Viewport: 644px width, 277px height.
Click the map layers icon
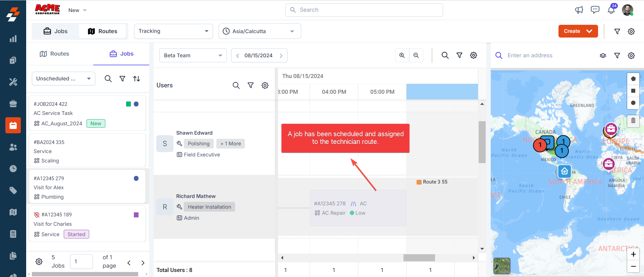pyautogui.click(x=603, y=56)
